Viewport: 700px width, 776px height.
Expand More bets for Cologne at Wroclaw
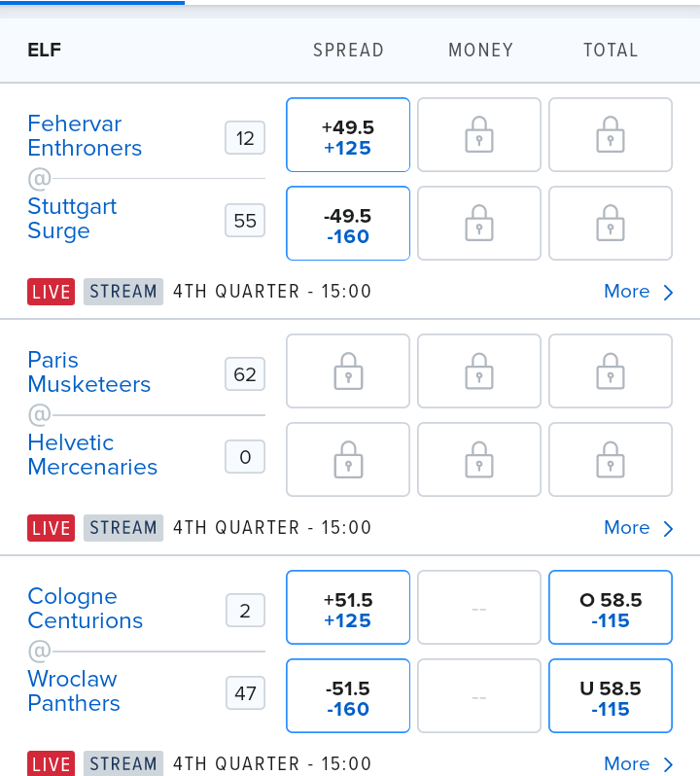[638, 763]
